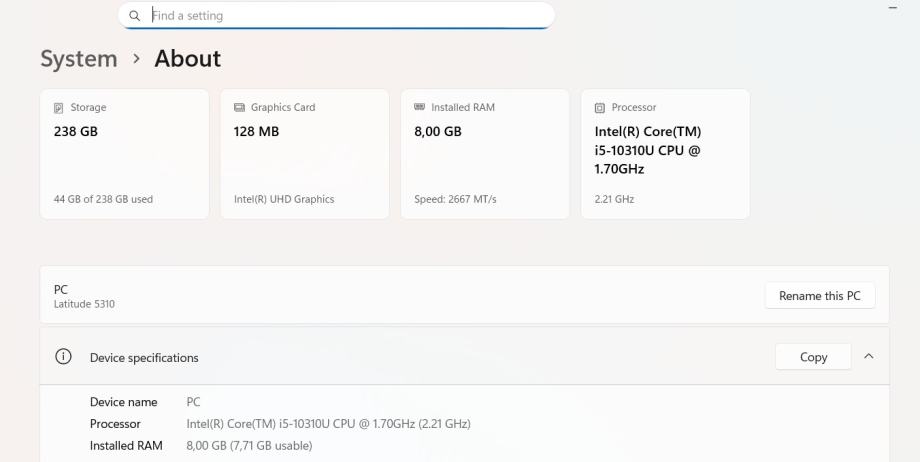Collapse the Device specifications section
This screenshot has width=920, height=462.
(868, 357)
